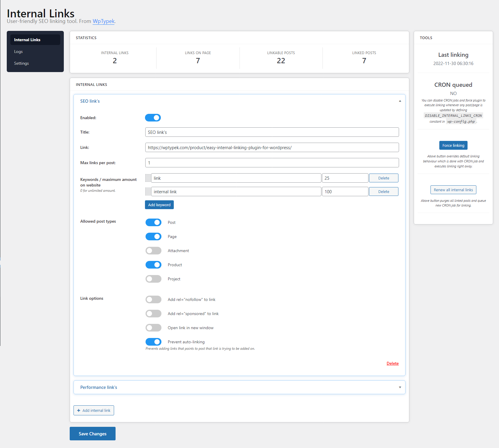
Task: Delete the 'internal link' keyword row
Action: [383, 191]
